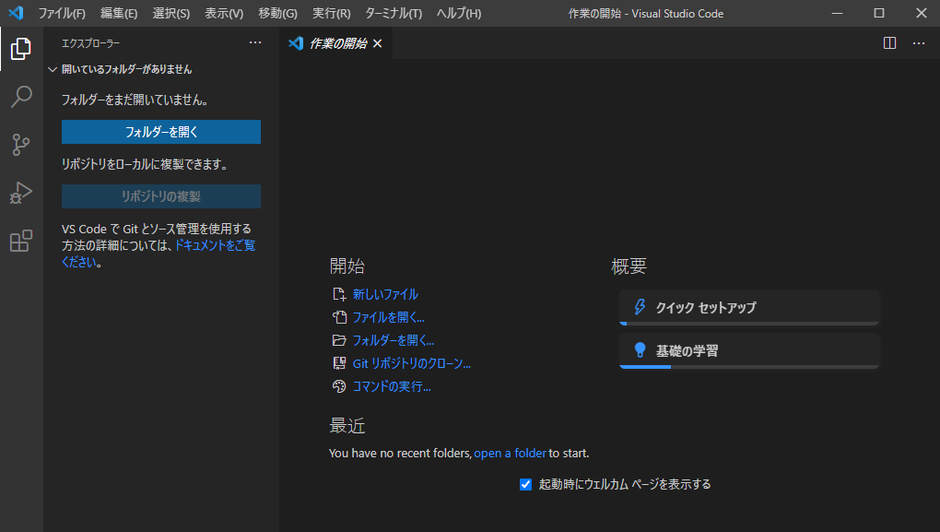This screenshot has height=532, width=940.
Task: Click the リポジトリの複製 button
Action: point(161,196)
